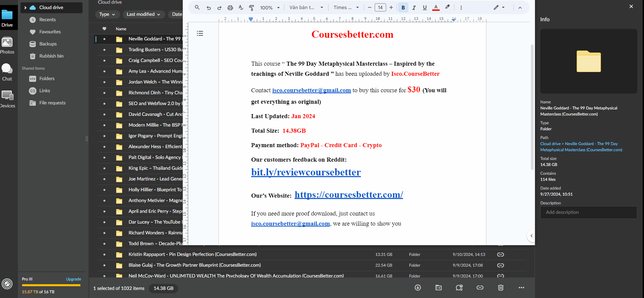Open Devices in the left rail
The image size is (644, 298).
point(7,99)
